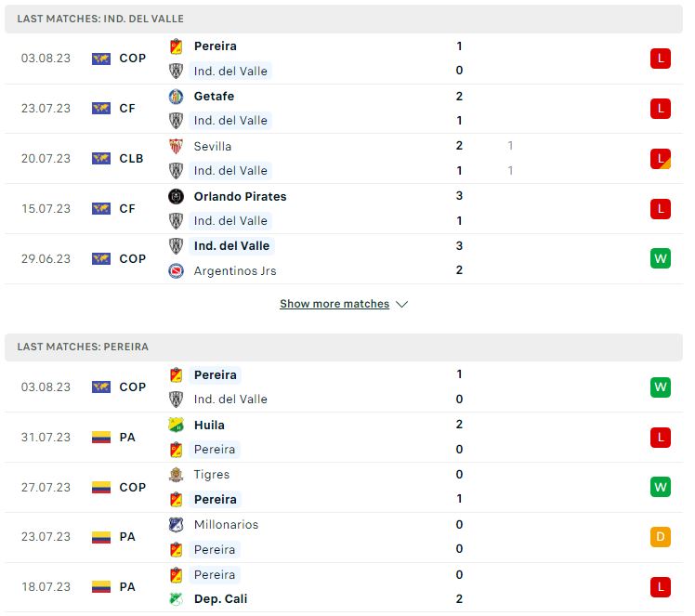This screenshot has height=616, width=695.
Task: Click the half-orange L badge for Sevilla match
Action: pos(661,159)
